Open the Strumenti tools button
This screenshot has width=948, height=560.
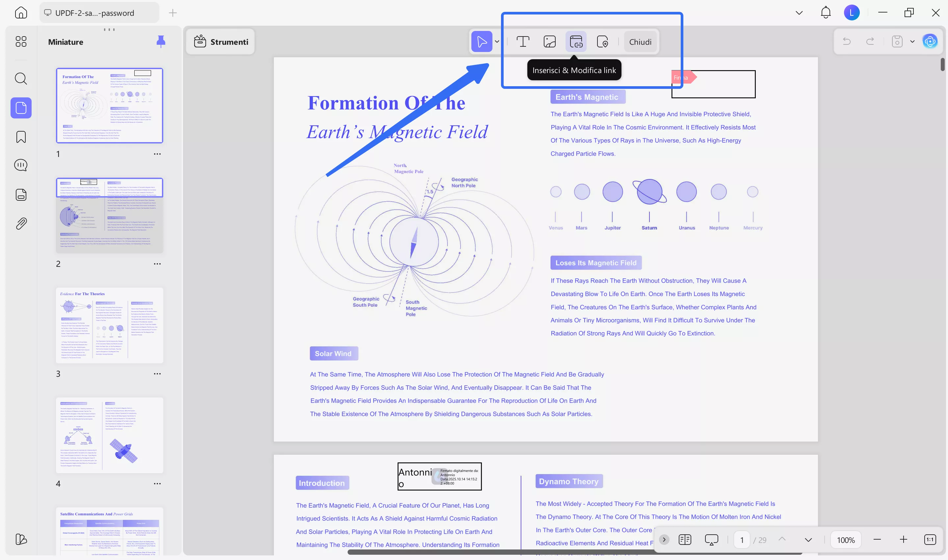221,41
